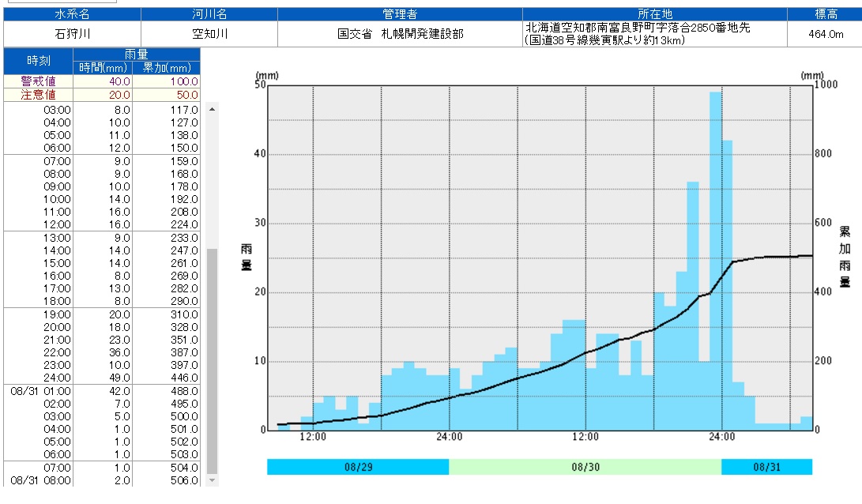Click the 河川名 header cell
This screenshot has width=862, height=504.
209,14
